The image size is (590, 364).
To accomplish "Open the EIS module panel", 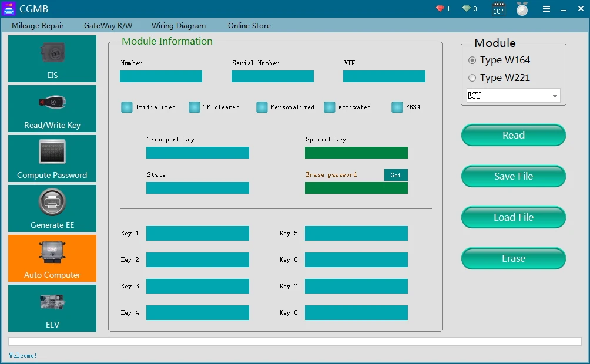I will 52,59.
